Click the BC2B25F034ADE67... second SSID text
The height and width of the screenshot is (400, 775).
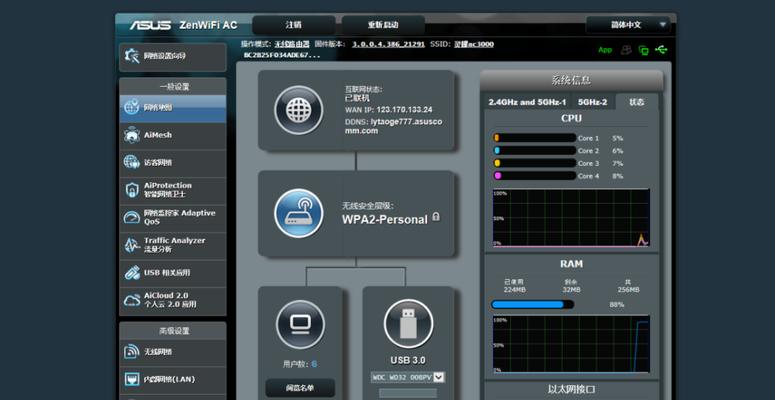(x=282, y=55)
